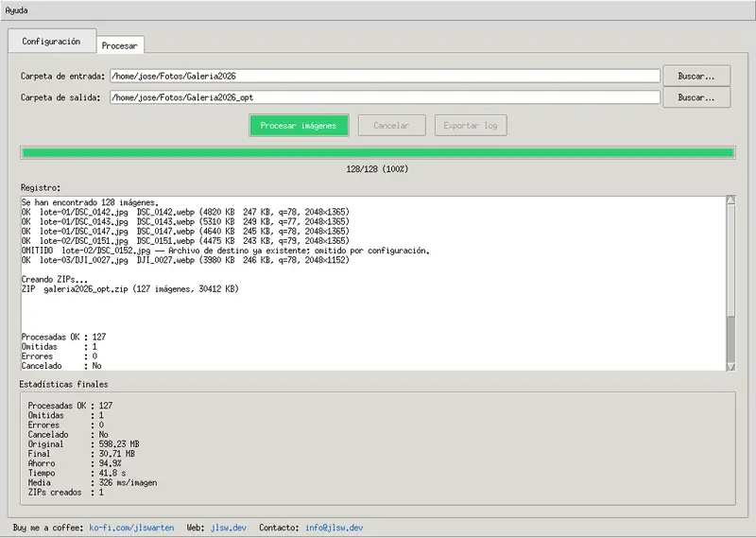
Task: Select the DJI_0027.jpg log line
Action: pyautogui.click(x=185, y=260)
